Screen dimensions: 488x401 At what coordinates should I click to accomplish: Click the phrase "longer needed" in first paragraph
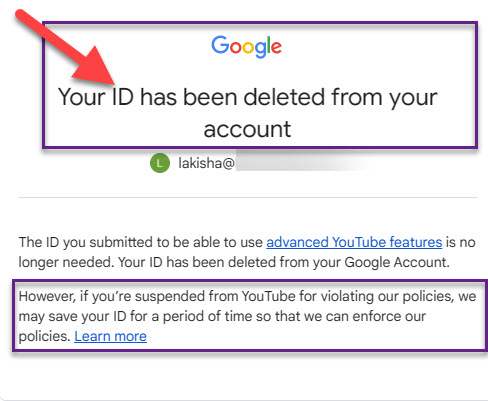[x=66, y=263]
